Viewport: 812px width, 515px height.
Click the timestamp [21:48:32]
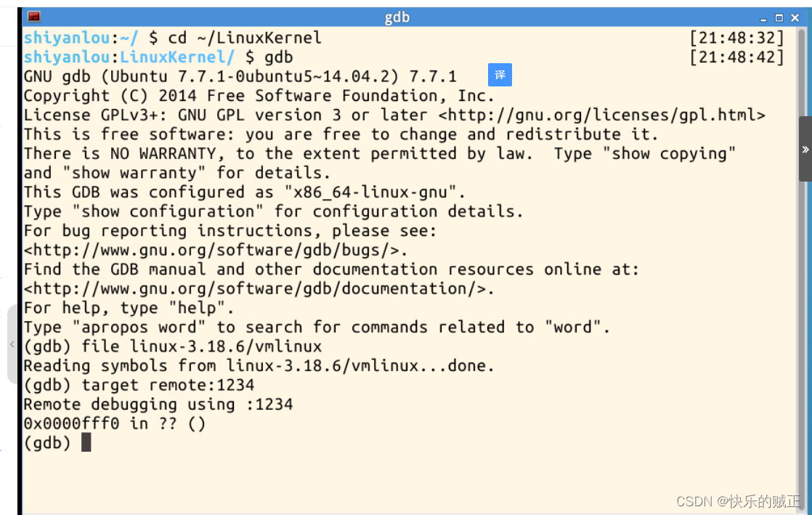pos(737,37)
